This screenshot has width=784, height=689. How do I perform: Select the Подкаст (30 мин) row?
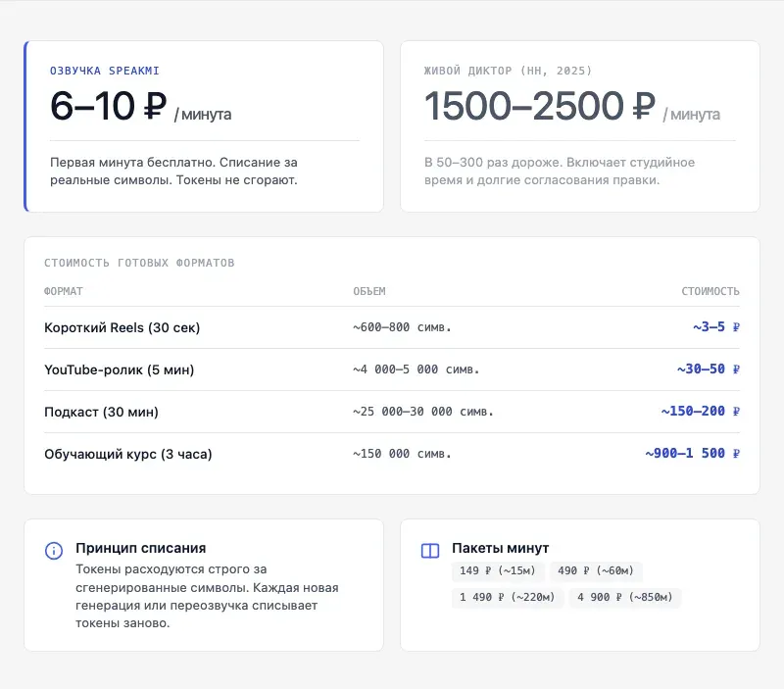coord(391,412)
